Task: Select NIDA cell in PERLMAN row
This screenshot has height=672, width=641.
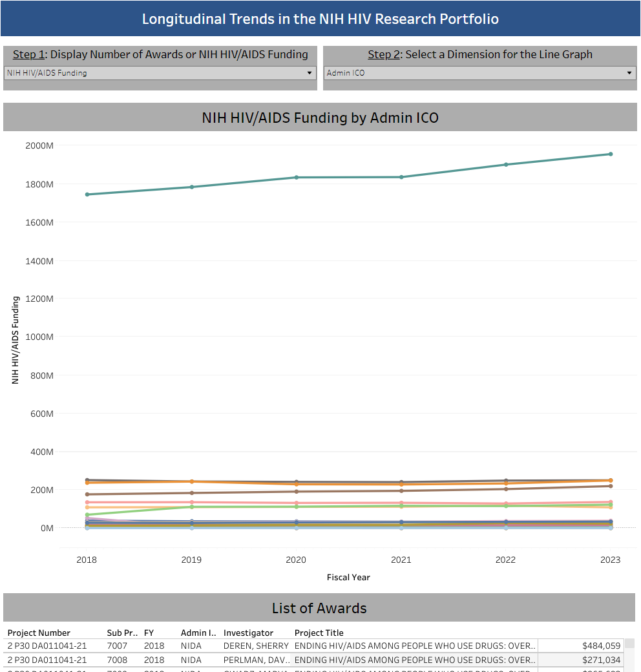Action: coord(191,660)
